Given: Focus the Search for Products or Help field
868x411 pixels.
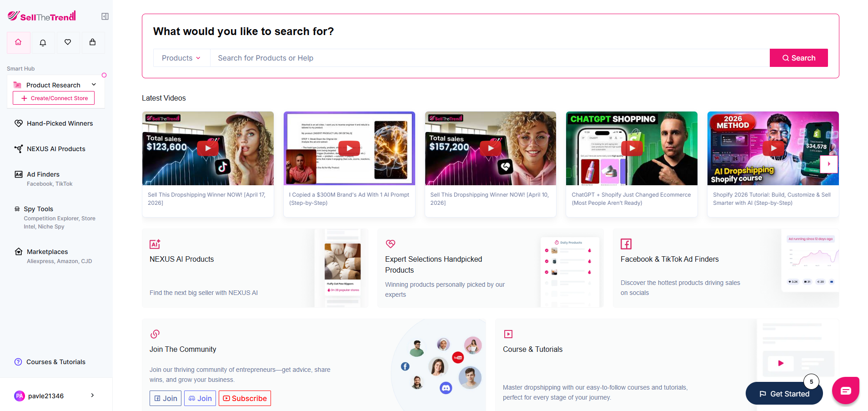Looking at the screenshot, I should [490, 58].
